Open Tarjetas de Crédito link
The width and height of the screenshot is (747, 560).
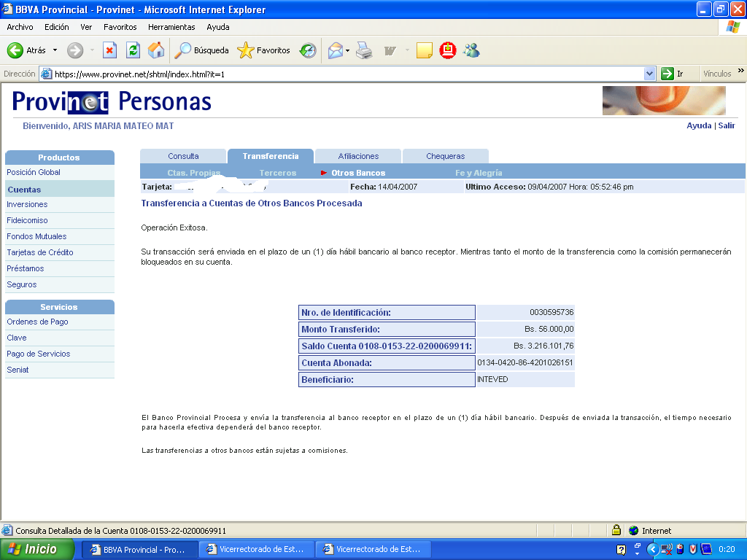[x=40, y=252]
